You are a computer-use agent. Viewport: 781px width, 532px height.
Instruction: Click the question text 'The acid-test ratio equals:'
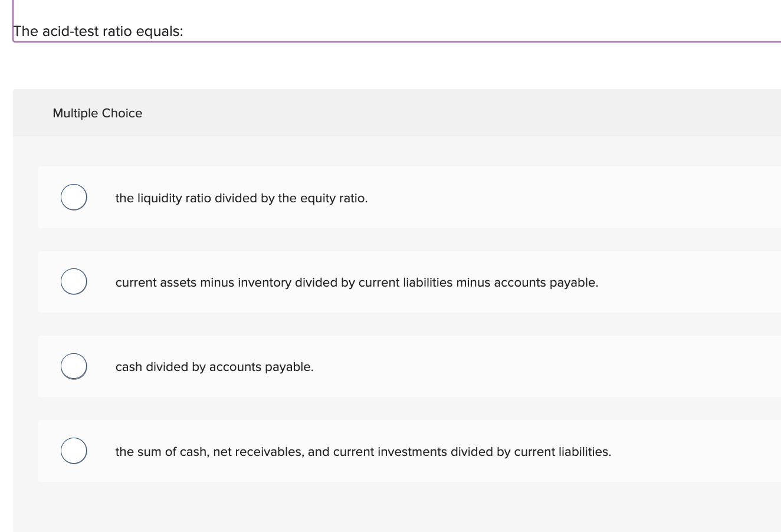coord(99,31)
